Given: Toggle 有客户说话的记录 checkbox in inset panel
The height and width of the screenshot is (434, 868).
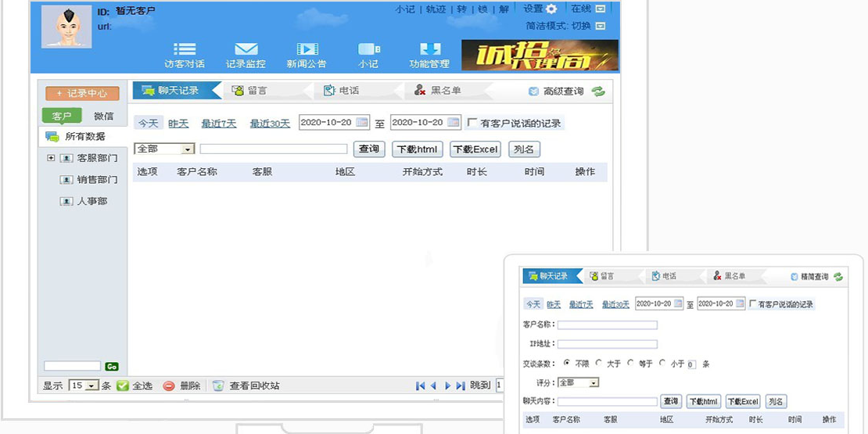Looking at the screenshot, I should tap(753, 304).
